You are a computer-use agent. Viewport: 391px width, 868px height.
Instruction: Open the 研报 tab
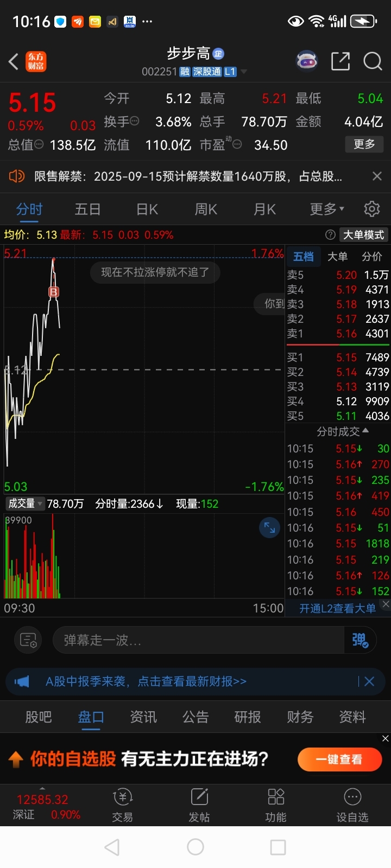[x=248, y=717]
